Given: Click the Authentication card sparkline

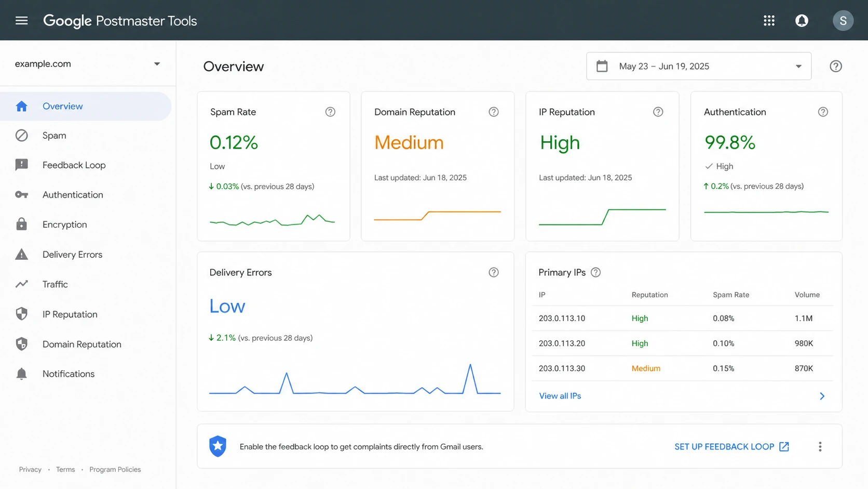Looking at the screenshot, I should pyautogui.click(x=766, y=212).
